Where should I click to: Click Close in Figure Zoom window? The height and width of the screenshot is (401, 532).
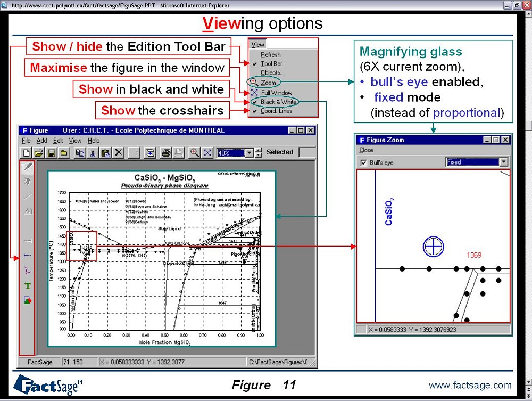tap(366, 150)
